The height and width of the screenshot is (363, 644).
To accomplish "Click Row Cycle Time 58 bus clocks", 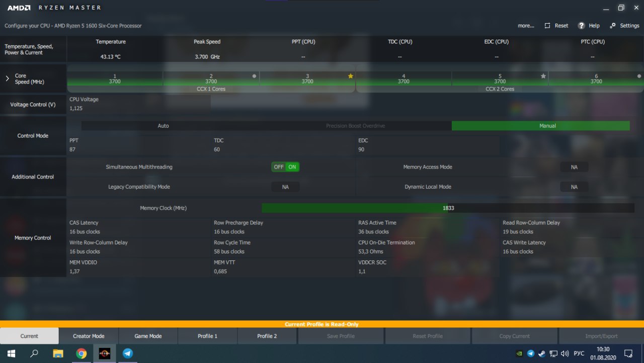I will (229, 251).
